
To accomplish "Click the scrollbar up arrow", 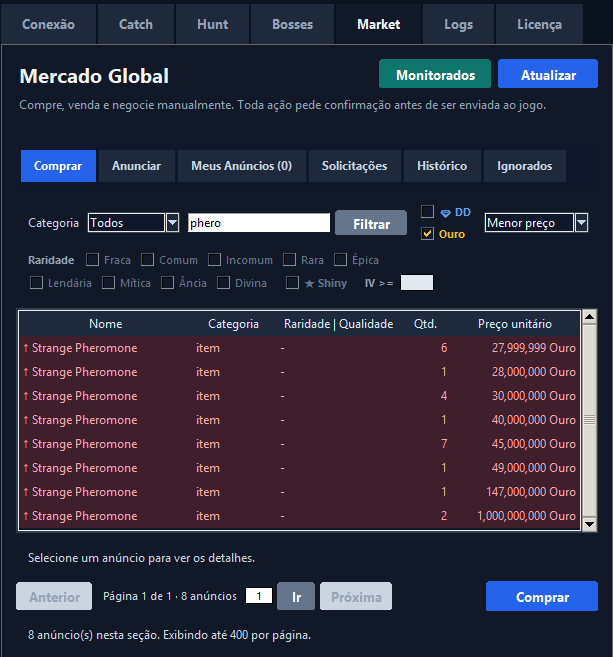I will 590,317.
